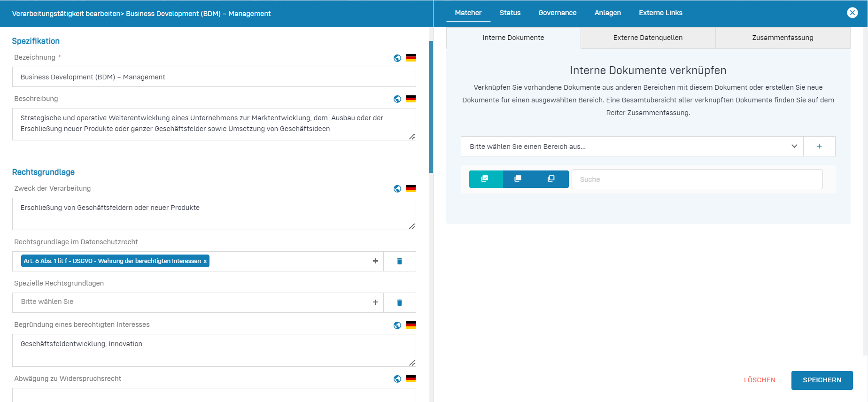Add entry with plus in Rechtsgrundlage im Datenschutzrecht
This screenshot has width=868, height=402.
[x=375, y=261]
